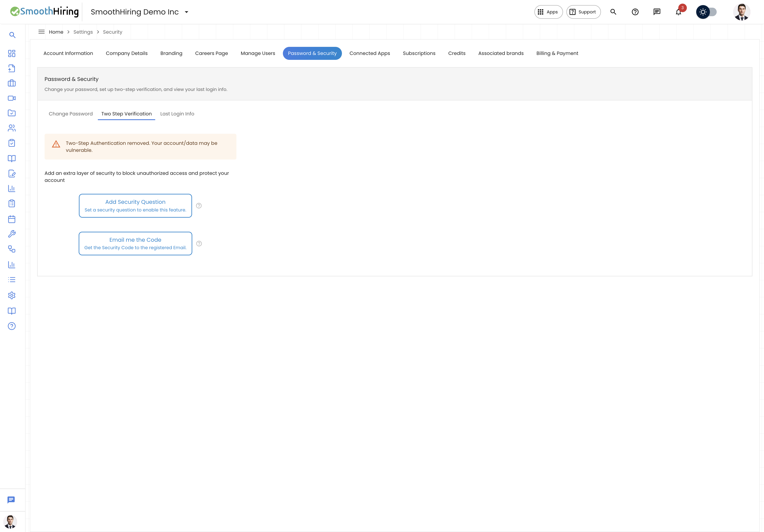764x532 pixels.
Task: Go to Home in the breadcrumb
Action: pos(56,32)
